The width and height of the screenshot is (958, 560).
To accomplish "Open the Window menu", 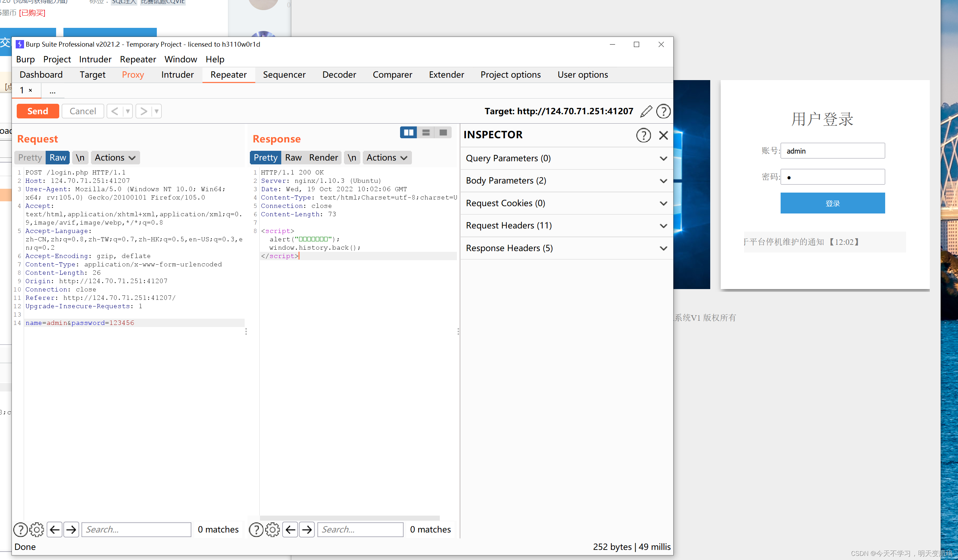I will tap(181, 60).
